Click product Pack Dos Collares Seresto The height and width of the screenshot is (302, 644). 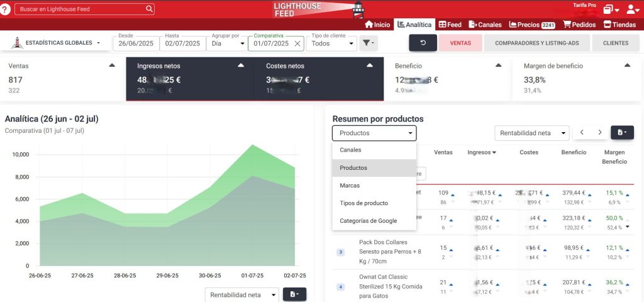click(389, 252)
